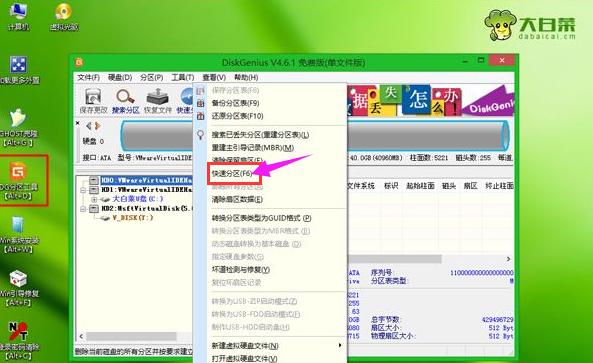Click the 起始柱面 column header

point(420,186)
